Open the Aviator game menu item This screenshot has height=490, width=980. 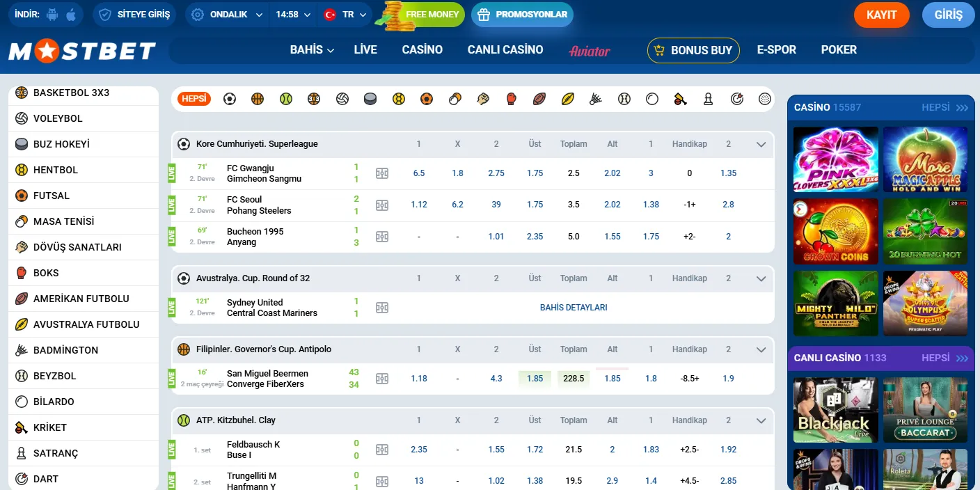[590, 50]
